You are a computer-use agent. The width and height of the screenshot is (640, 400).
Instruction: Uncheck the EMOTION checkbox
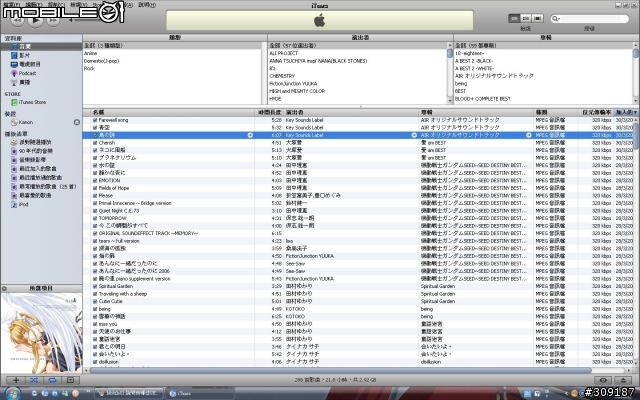95,180
